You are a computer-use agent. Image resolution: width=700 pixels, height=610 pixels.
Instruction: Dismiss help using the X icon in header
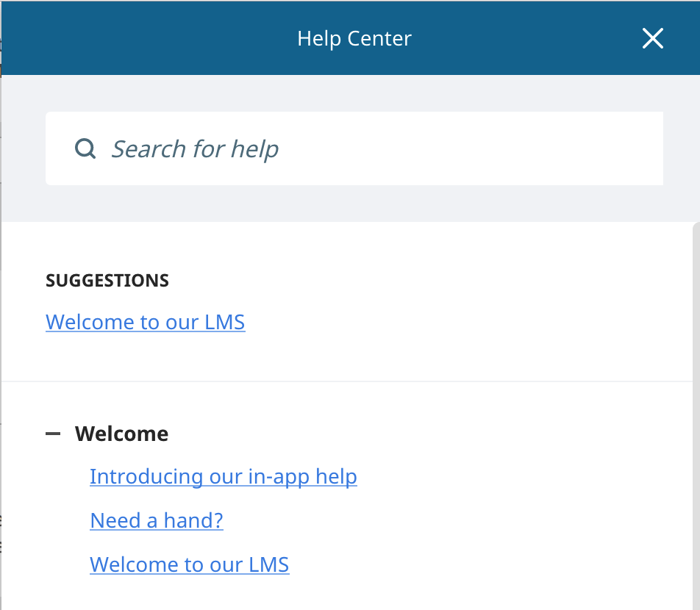pos(653,38)
